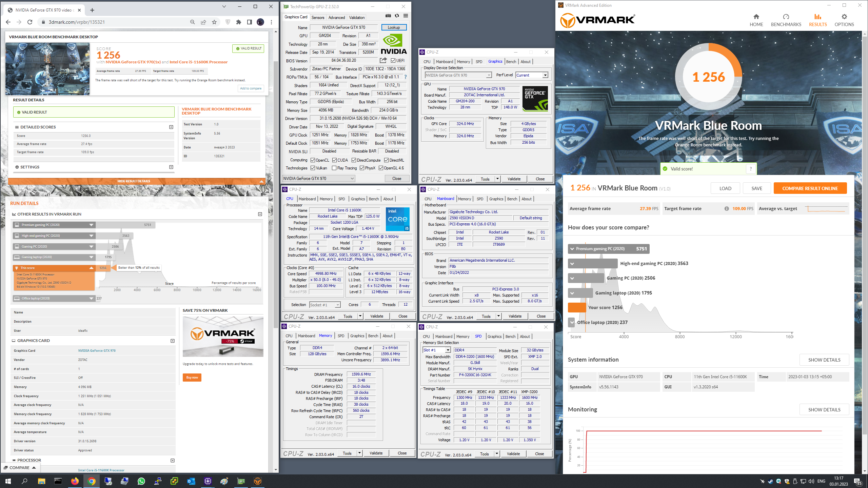This screenshot has width=868, height=488.
Task: Click the Lookup button in GPU-Z
Action: 394,27
